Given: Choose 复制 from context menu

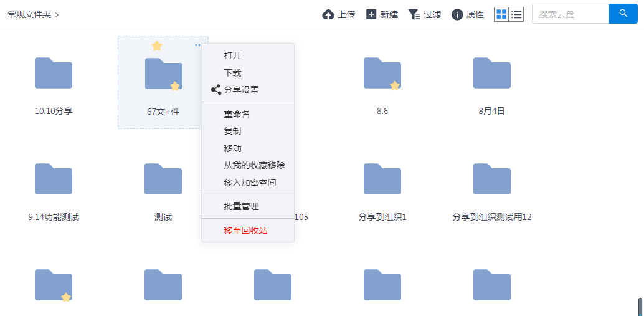Looking at the screenshot, I should tap(248, 131).
